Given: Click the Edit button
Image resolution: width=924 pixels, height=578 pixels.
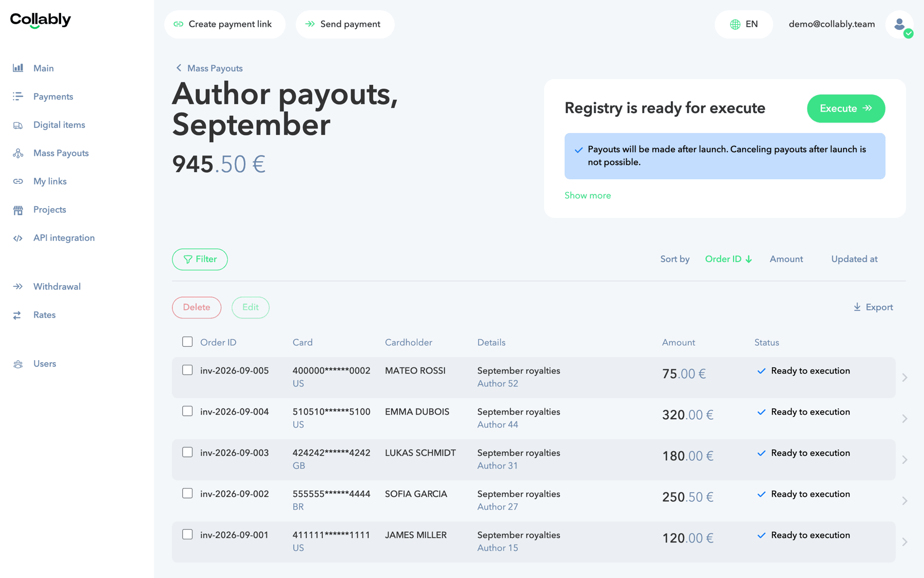Looking at the screenshot, I should pyautogui.click(x=251, y=307).
